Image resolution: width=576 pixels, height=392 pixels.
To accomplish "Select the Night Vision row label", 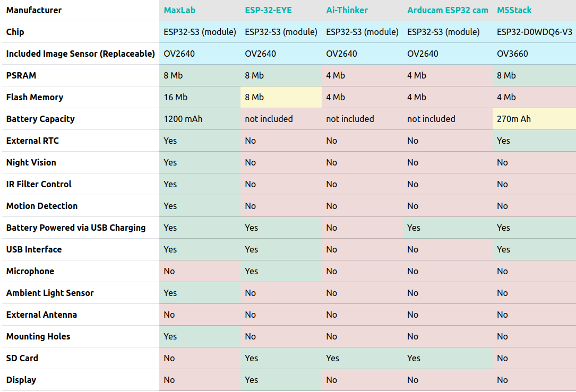I will (x=31, y=163).
